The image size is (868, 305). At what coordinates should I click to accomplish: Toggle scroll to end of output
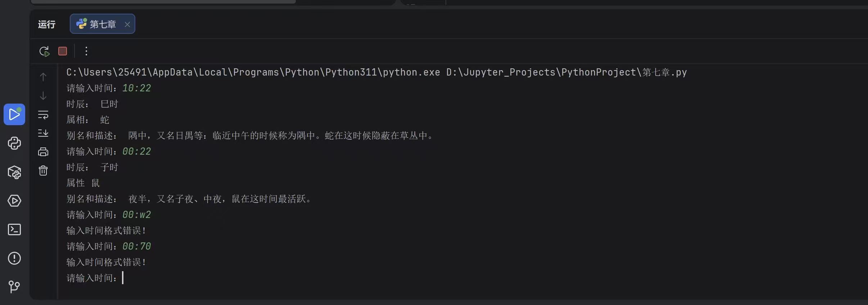pyautogui.click(x=43, y=133)
